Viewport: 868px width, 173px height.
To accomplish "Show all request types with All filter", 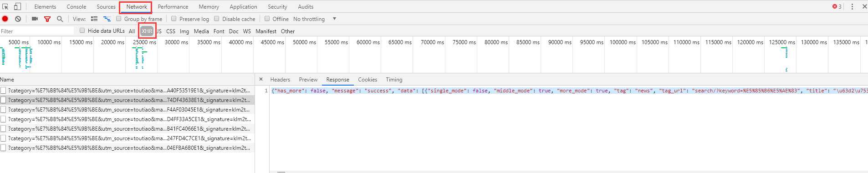I will [x=132, y=31].
